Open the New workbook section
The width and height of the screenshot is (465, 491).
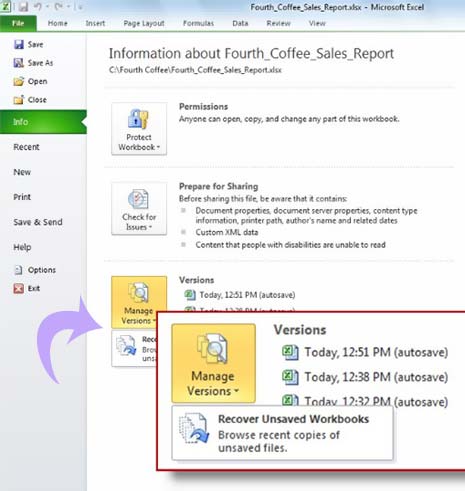click(x=22, y=172)
